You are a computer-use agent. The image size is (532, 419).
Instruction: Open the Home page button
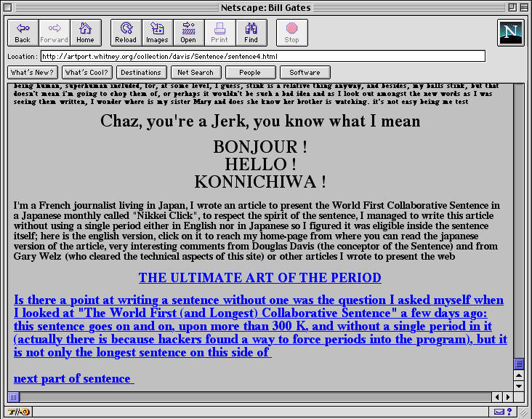pos(86,33)
